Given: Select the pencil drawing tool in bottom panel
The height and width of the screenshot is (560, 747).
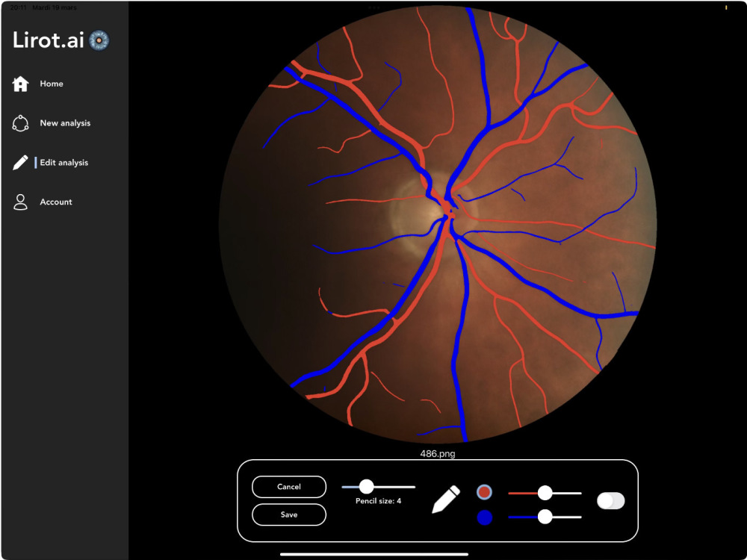Looking at the screenshot, I should tap(446, 500).
